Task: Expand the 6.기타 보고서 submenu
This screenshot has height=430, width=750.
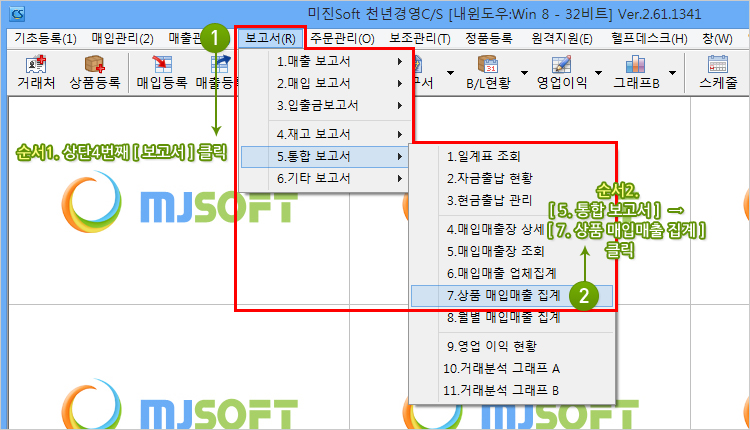Action: [x=326, y=178]
